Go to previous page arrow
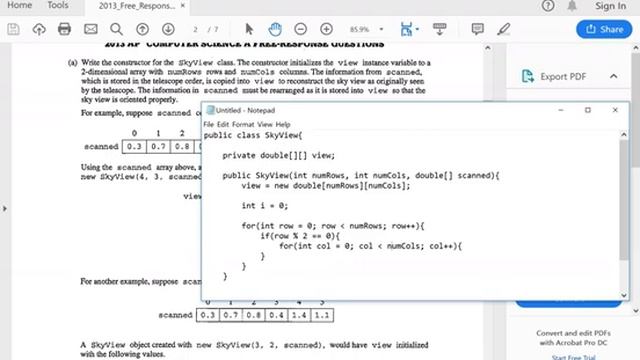 [142, 29]
